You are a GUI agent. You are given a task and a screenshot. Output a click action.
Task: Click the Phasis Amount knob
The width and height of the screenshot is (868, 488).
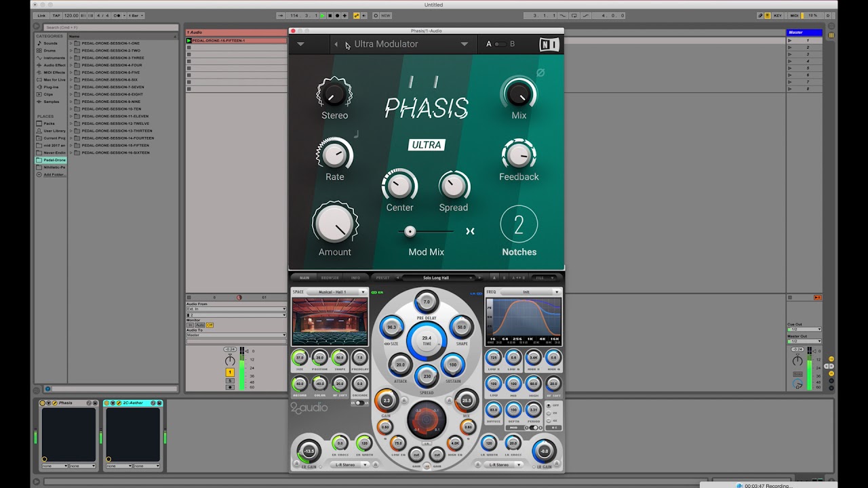click(x=335, y=224)
